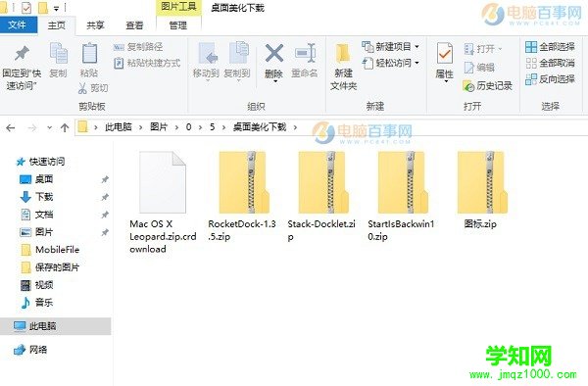Switch to the View (查看) tab
This screenshot has height=386, width=588.
pos(134,25)
